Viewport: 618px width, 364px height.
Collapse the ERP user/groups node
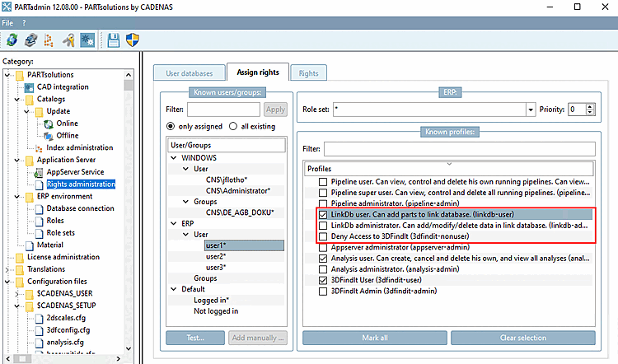[173, 223]
